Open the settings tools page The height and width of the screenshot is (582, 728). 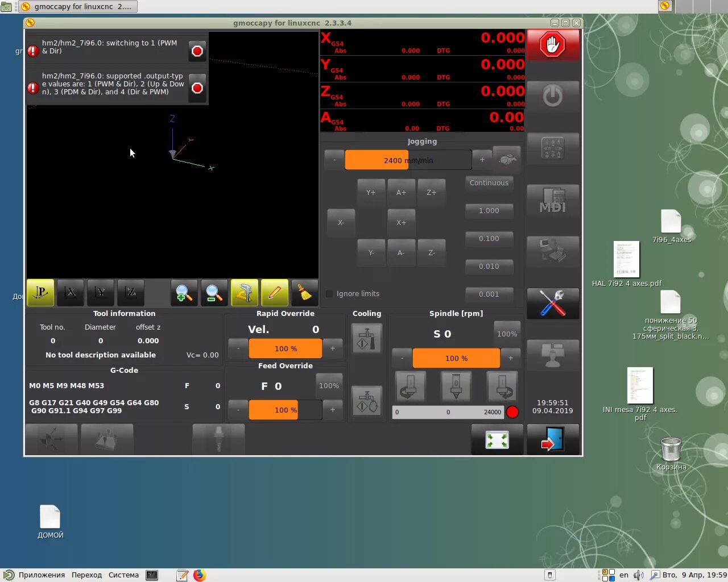point(552,303)
